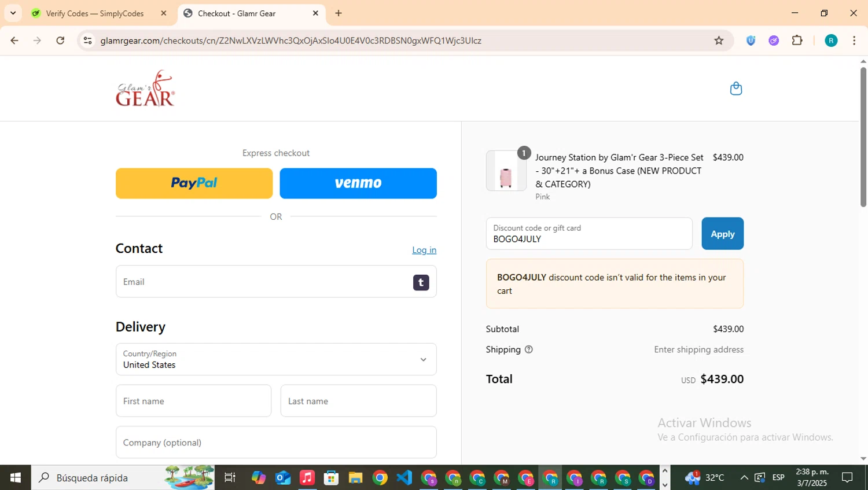Close the Checkout Glamr Gear tab

pos(315,13)
